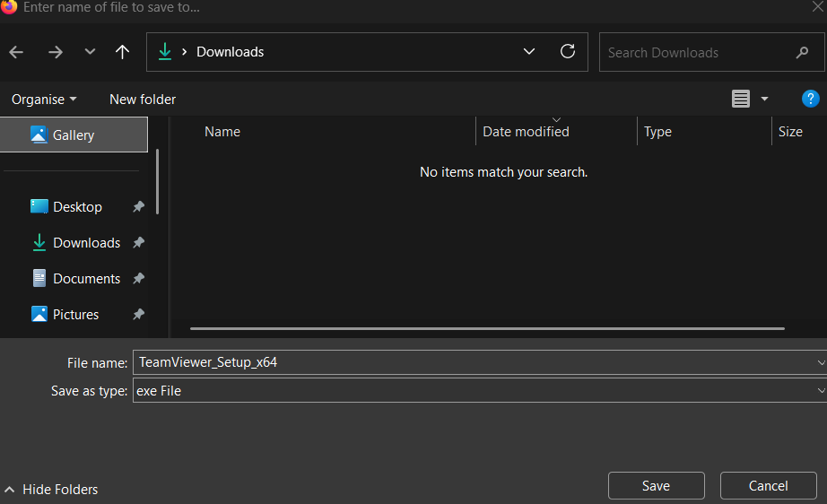Open the blue Help icon
Image resolution: width=827 pixels, height=504 pixels.
point(810,99)
